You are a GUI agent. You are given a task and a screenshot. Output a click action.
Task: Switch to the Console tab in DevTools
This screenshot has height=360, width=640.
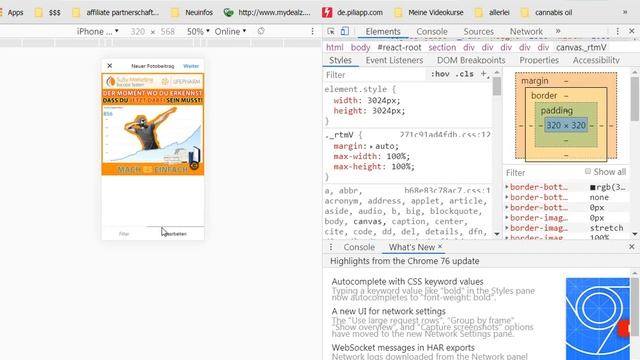click(x=432, y=31)
